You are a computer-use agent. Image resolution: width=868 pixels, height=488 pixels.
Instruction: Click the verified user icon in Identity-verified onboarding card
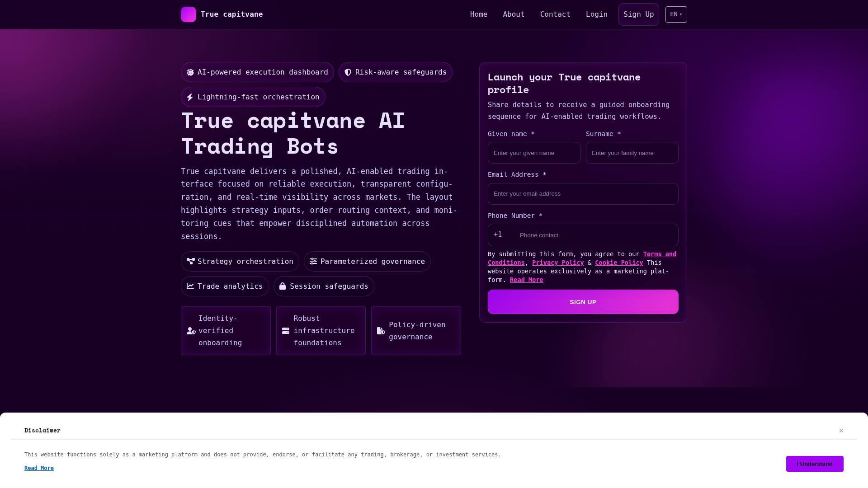(x=191, y=331)
